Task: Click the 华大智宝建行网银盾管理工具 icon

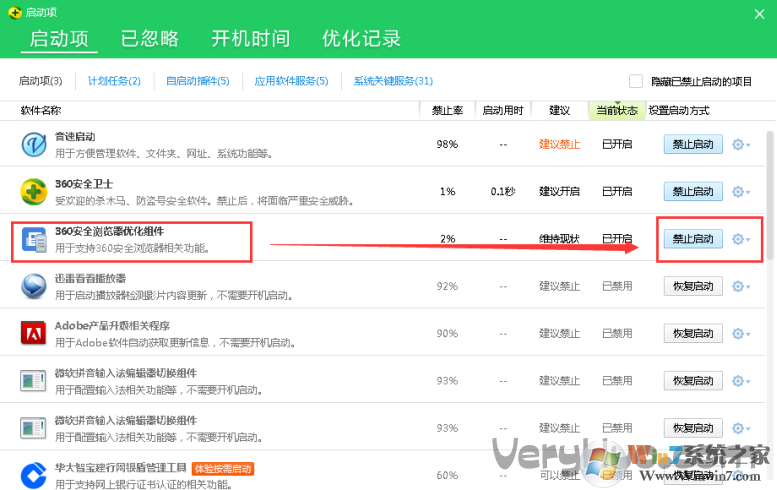Action: pos(34,474)
